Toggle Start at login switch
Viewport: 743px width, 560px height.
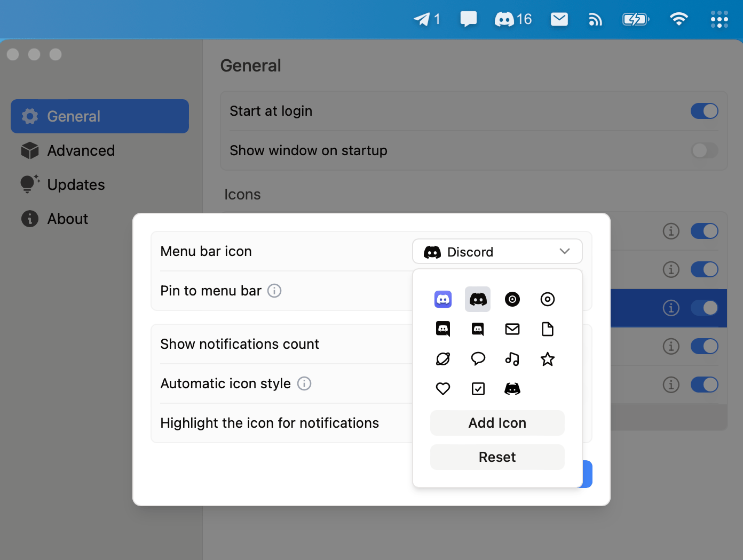tap(705, 111)
